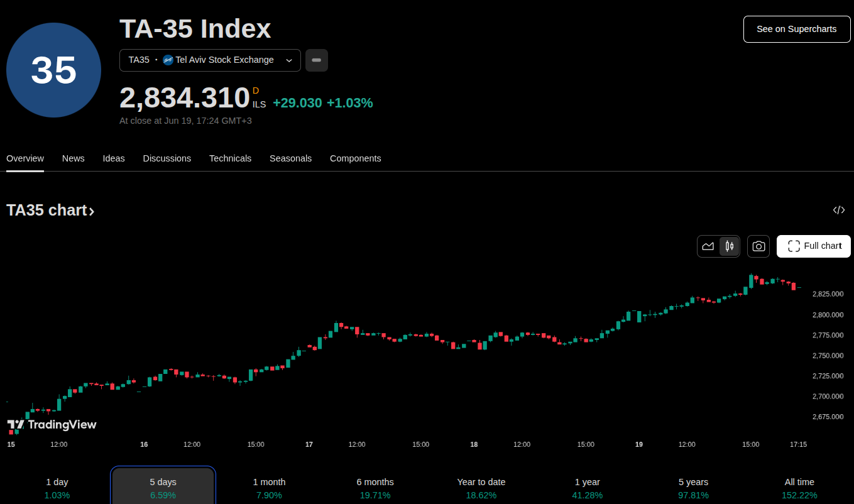Click the 2,750.000 price axis label
Viewport: 854px width, 504px height.
(x=828, y=356)
